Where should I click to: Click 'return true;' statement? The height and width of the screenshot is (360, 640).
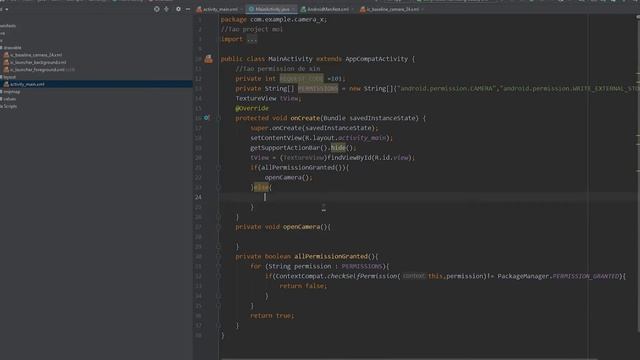(272, 316)
